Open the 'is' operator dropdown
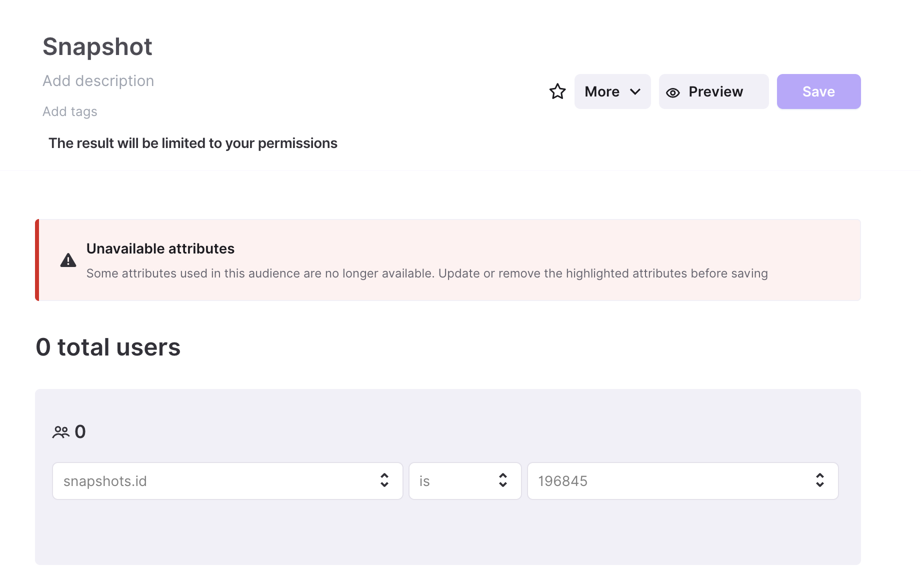 (x=465, y=481)
